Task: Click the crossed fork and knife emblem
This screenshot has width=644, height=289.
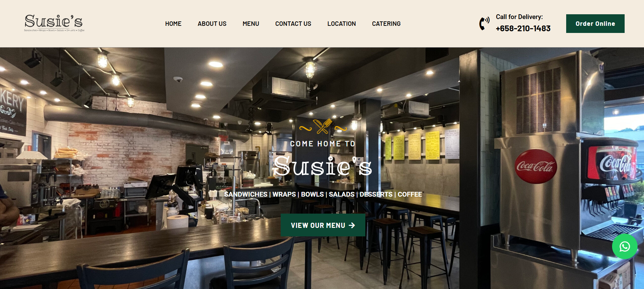Action: pos(323,127)
